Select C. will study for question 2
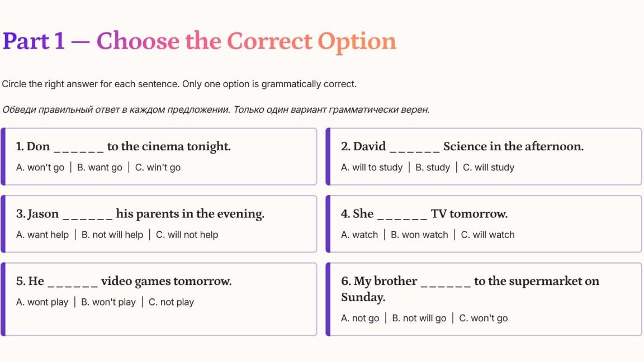Viewport: 644px width, 362px height. 489,168
